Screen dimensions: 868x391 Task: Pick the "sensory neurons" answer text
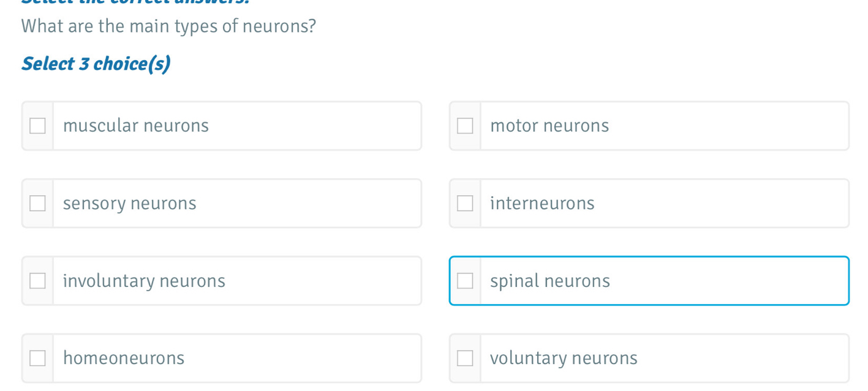pyautogui.click(x=130, y=204)
